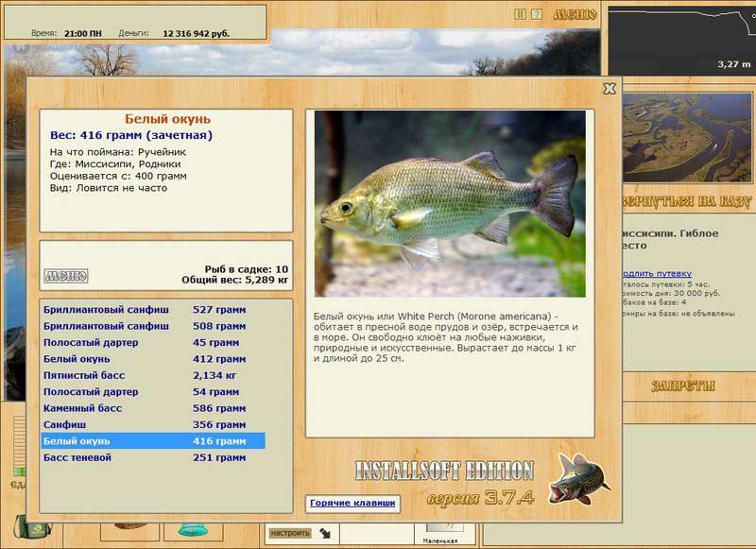Open the Запреты section
This screenshot has height=549, width=756.
(682, 386)
